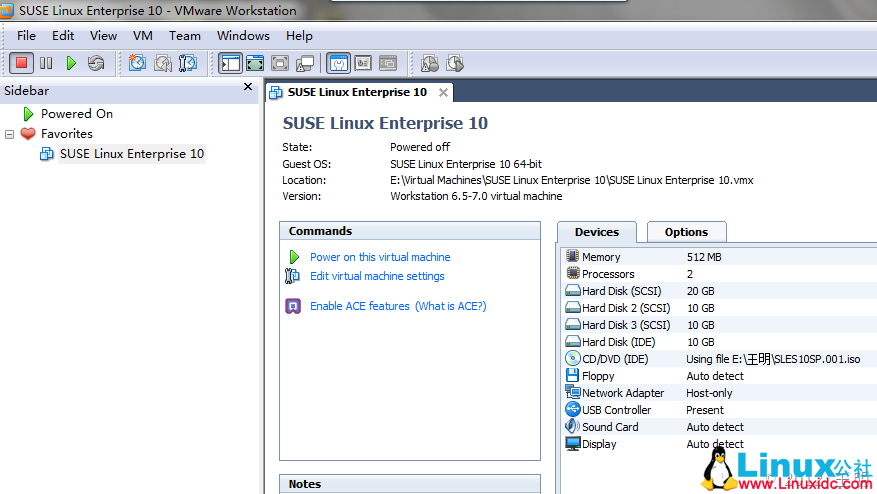Click the SLES10SP.001.iso file path value
This screenshot has width=877, height=494.
pyautogui.click(x=773, y=359)
